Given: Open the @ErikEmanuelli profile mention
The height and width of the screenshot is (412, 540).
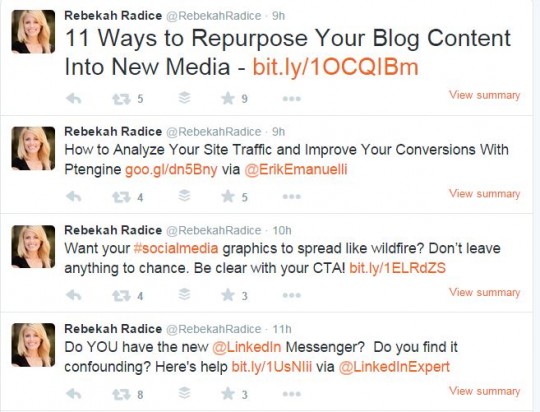Looking at the screenshot, I should pyautogui.click(x=295, y=169).
